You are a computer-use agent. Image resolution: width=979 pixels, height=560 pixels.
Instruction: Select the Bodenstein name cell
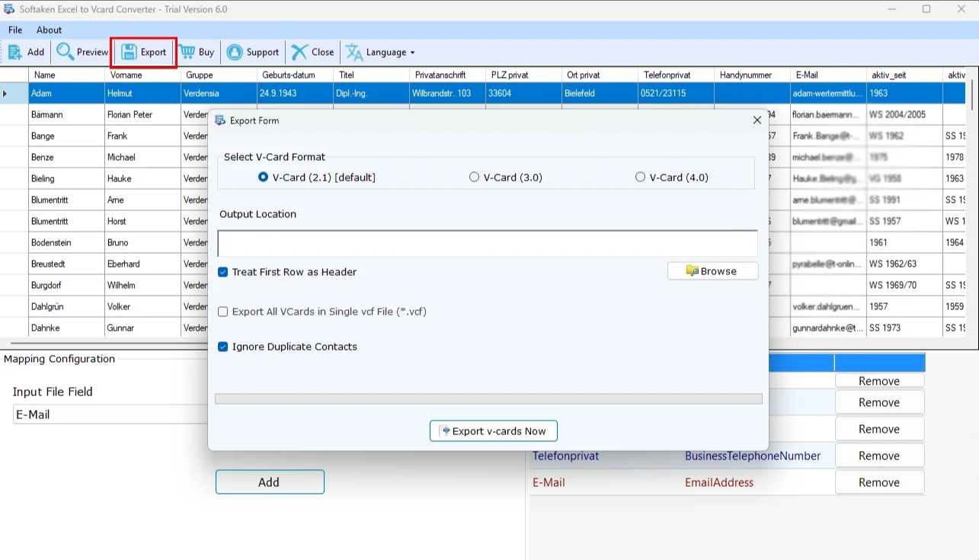point(66,242)
